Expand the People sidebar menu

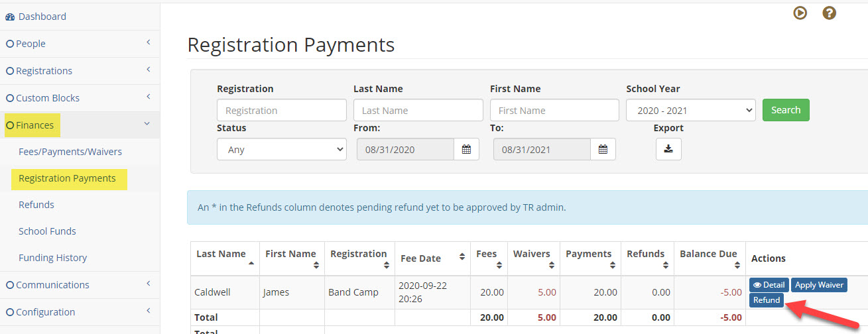pos(80,44)
